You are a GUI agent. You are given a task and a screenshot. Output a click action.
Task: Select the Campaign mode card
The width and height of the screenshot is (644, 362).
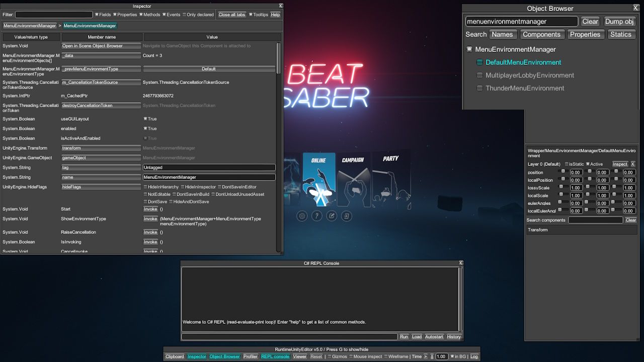coord(353,179)
